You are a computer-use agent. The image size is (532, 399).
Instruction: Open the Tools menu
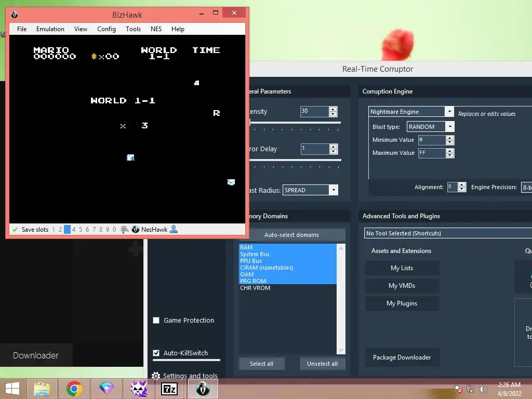click(x=134, y=29)
